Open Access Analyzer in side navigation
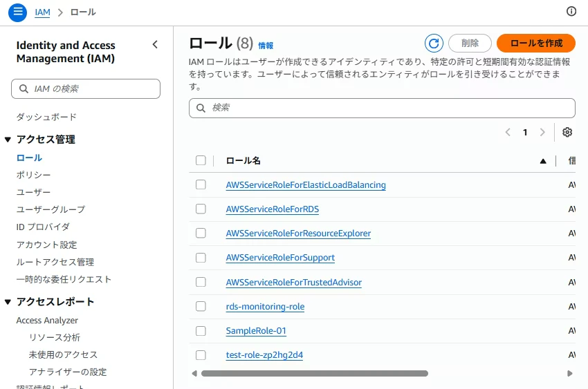Screen dimensions: 588x389 47,321
